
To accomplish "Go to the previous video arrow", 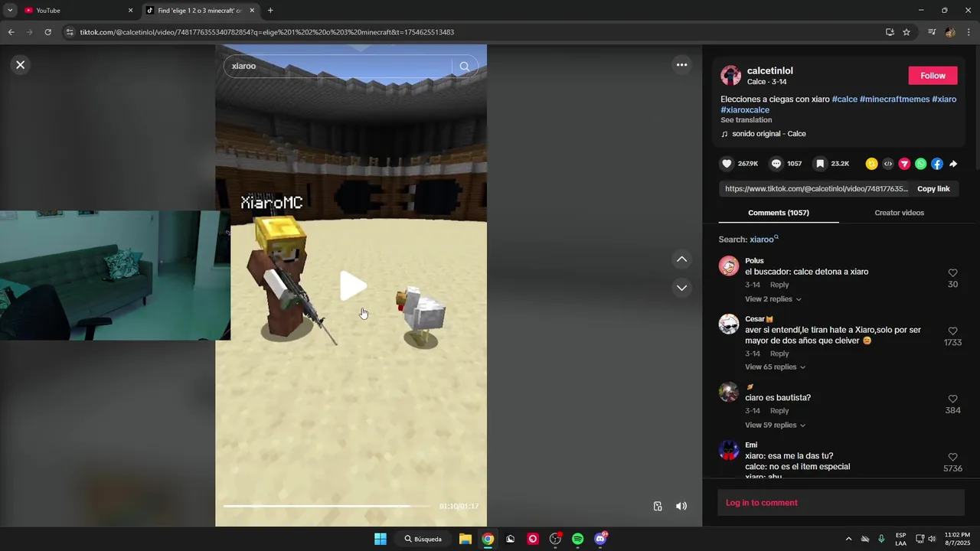I will (x=681, y=259).
